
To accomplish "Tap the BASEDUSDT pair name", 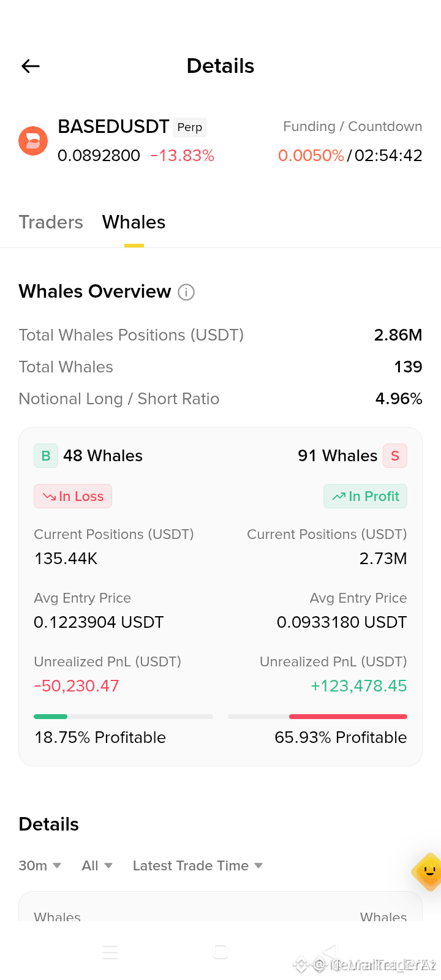I will (x=113, y=127).
